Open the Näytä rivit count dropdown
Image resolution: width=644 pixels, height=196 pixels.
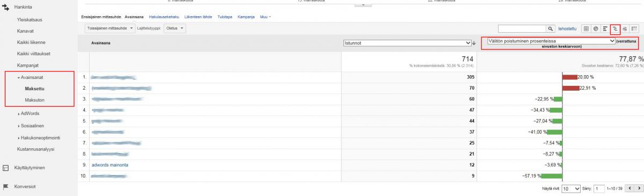(570, 189)
